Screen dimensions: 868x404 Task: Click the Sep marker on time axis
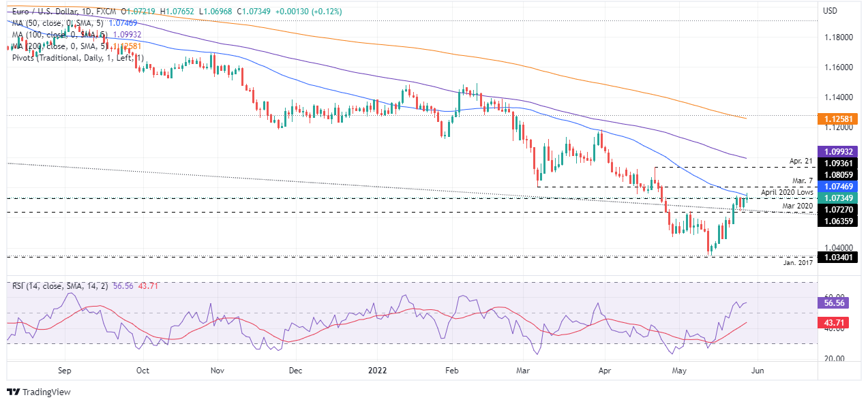point(65,372)
